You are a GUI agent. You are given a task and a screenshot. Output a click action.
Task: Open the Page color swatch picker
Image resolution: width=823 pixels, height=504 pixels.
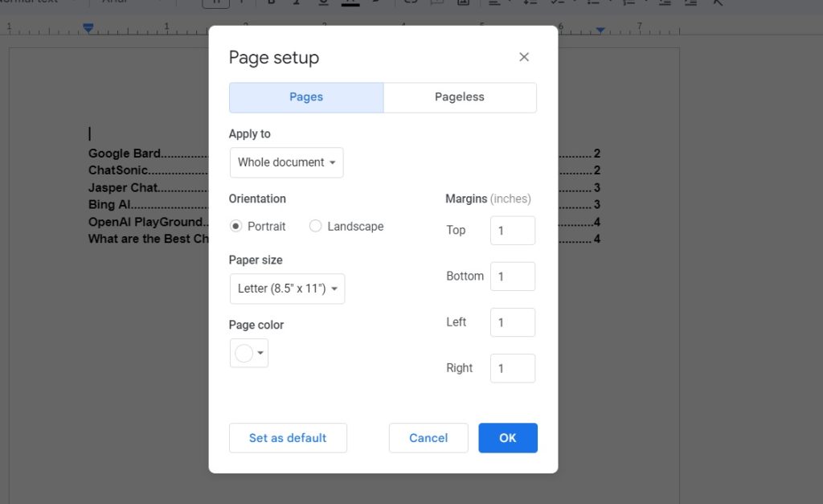[249, 353]
